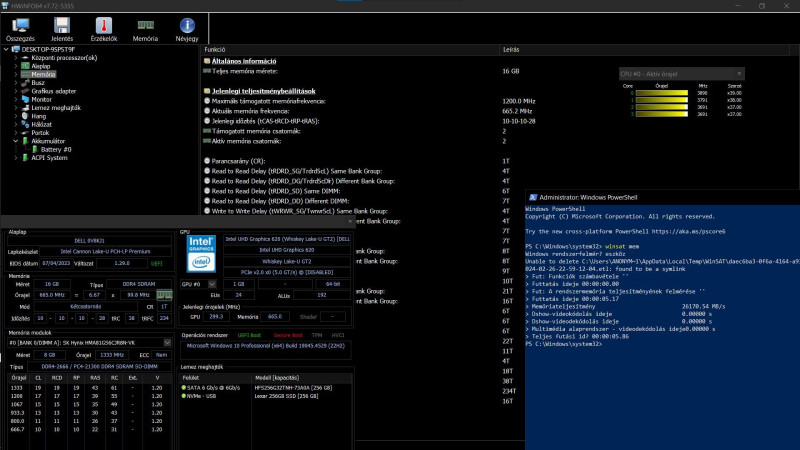Image resolution: width=800 pixels, height=450 pixels.
Task: Click the Portok tree node icon
Action: tap(25, 133)
